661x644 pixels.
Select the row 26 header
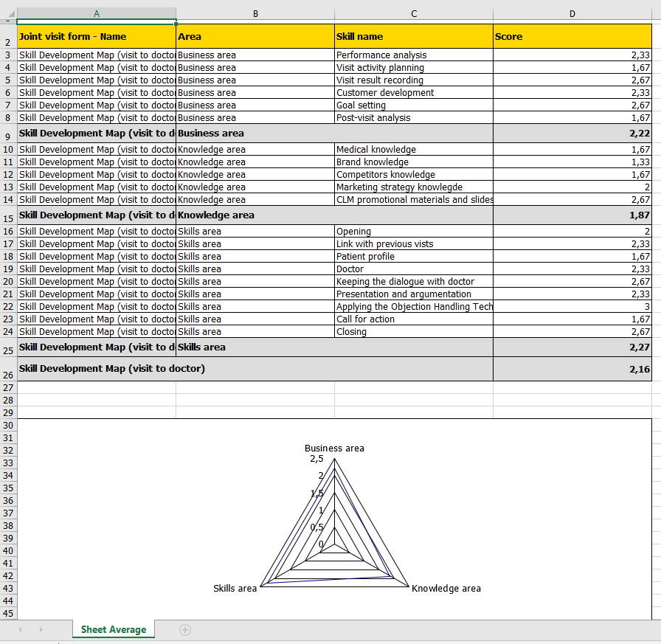[8, 373]
